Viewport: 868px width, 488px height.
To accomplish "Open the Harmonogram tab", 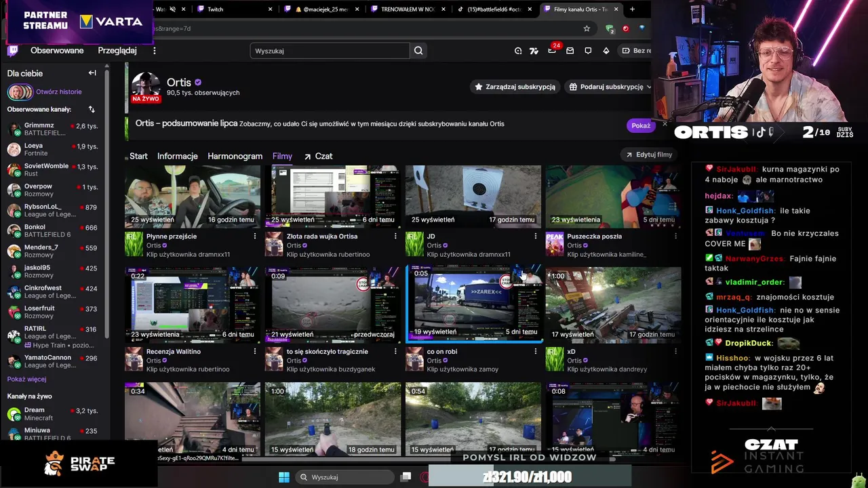I will tap(235, 156).
